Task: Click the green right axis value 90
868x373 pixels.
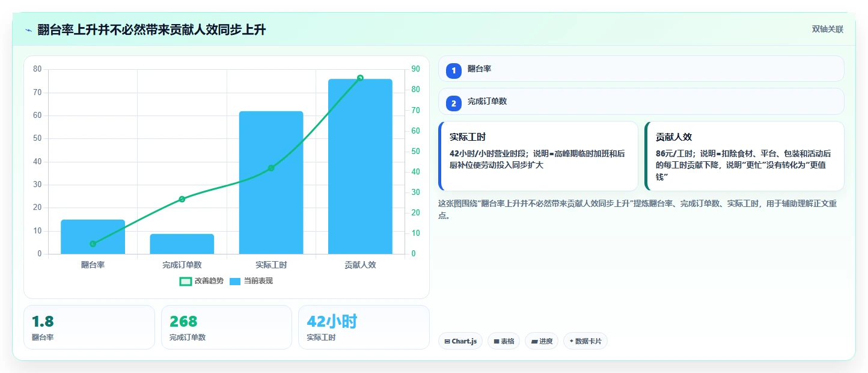Action: (415, 69)
